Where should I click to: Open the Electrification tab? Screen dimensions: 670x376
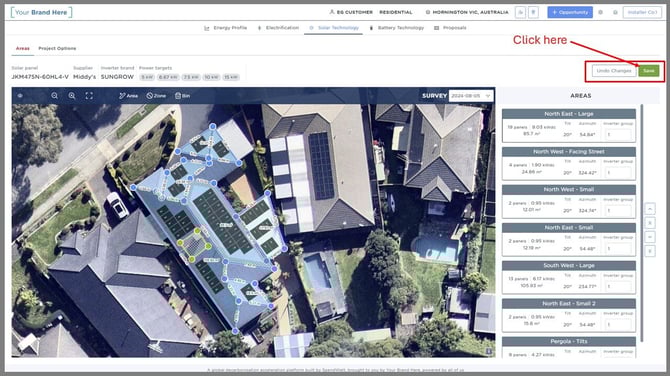click(x=278, y=28)
